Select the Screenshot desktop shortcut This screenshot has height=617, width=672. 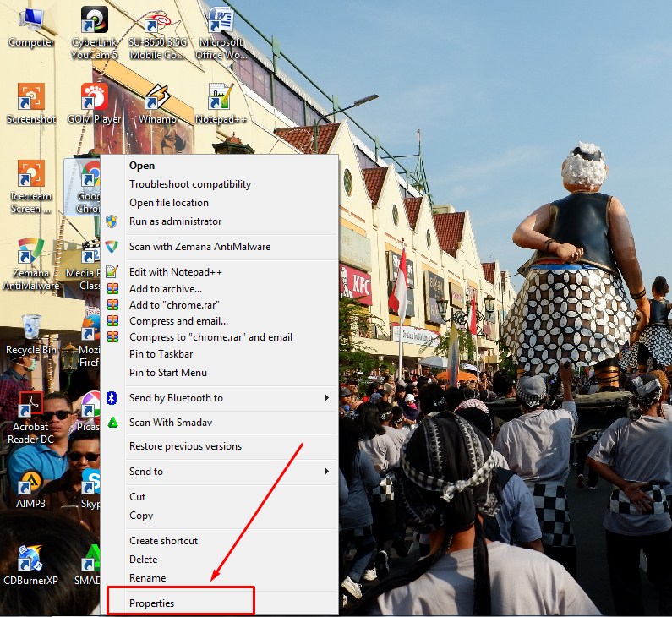31,104
